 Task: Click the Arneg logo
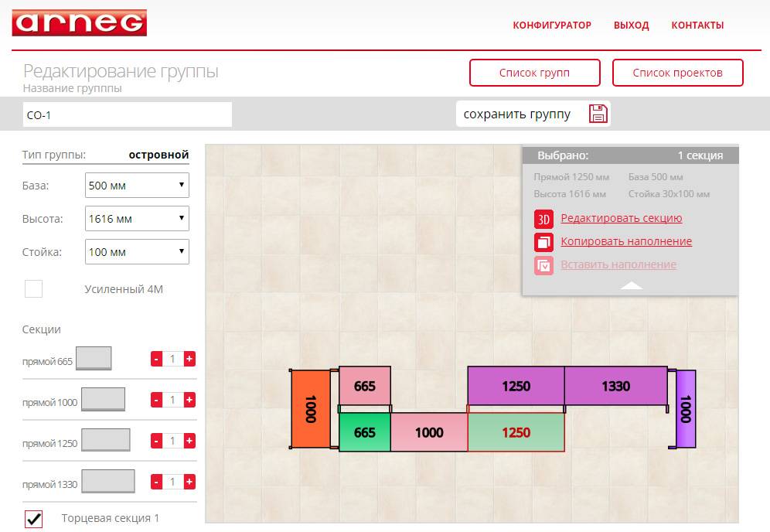click(79, 22)
